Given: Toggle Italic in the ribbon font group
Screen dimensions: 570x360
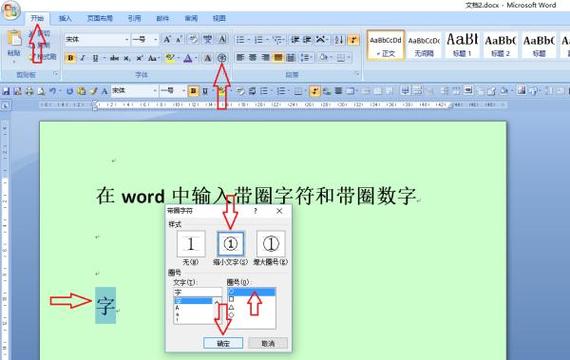Looking at the screenshot, I should [x=83, y=58].
